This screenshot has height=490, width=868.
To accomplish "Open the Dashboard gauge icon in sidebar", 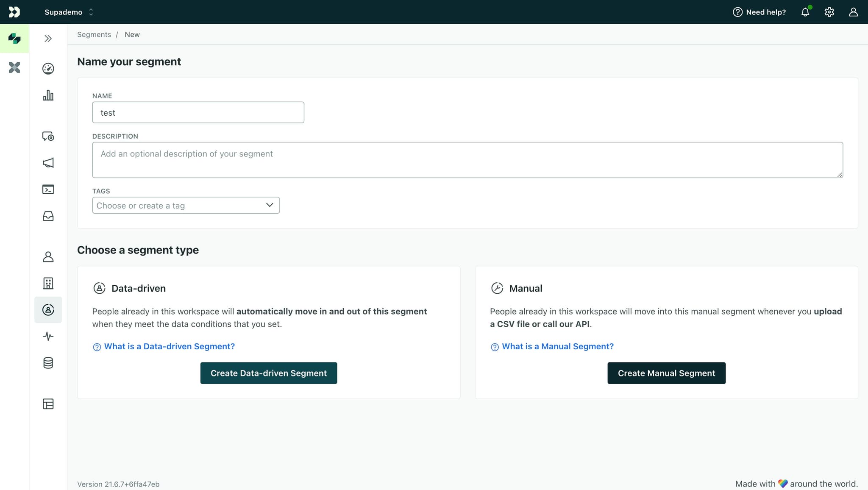I will 48,68.
